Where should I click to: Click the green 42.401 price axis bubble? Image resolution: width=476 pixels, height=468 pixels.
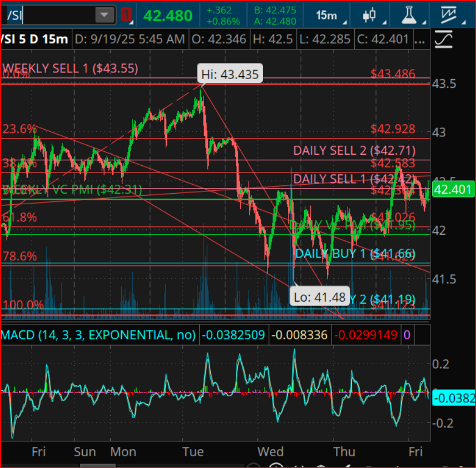coord(453,190)
